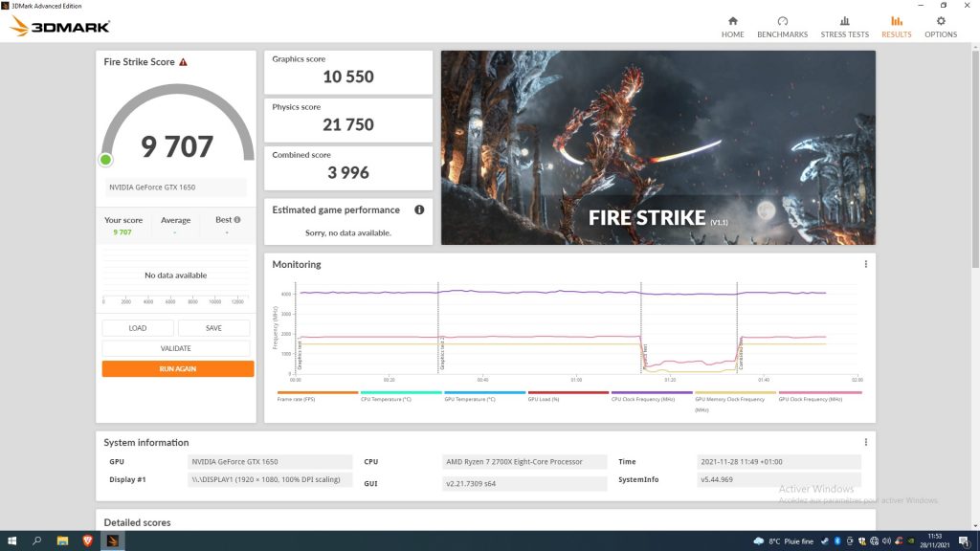
Task: Open the System information three-dot menu
Action: [865, 442]
